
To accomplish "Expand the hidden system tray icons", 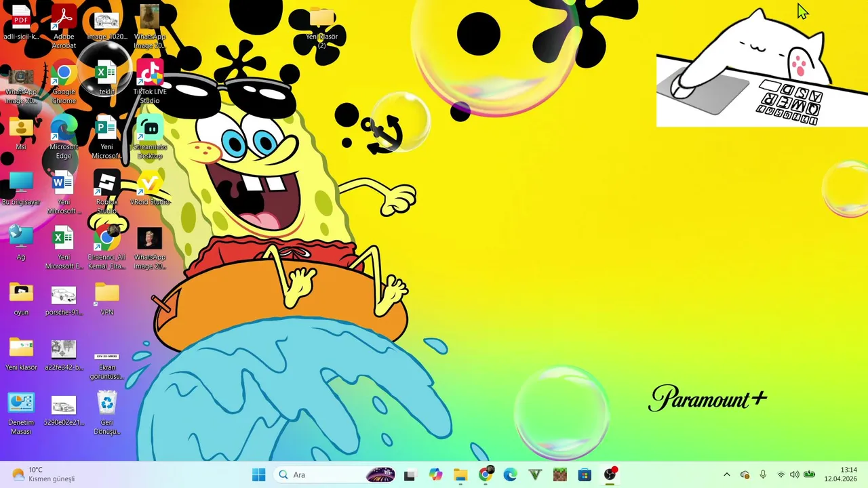I will (x=727, y=475).
